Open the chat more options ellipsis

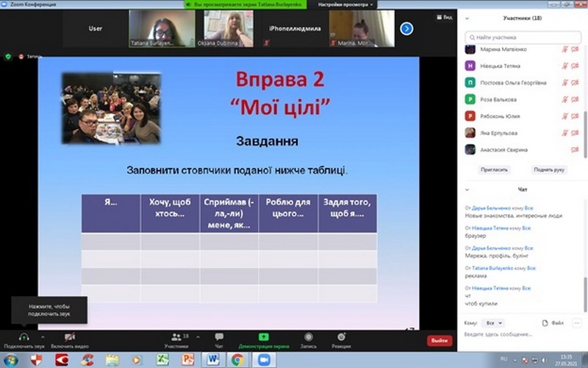click(576, 322)
